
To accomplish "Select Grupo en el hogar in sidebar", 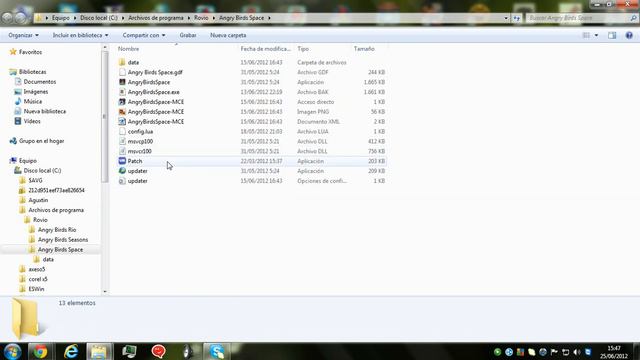I will (x=42, y=141).
